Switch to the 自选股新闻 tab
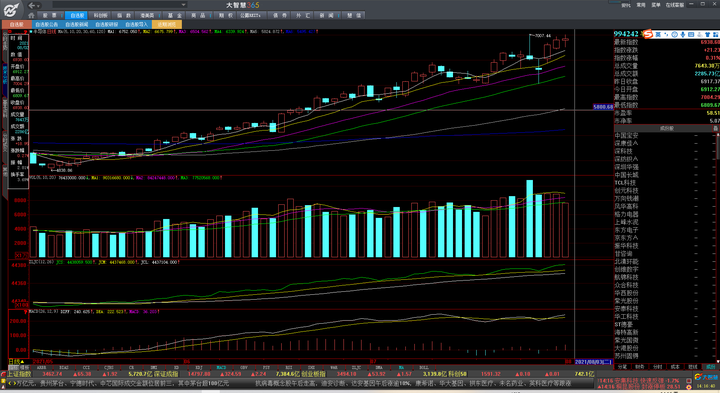The height and width of the screenshot is (393, 720). 77,24
